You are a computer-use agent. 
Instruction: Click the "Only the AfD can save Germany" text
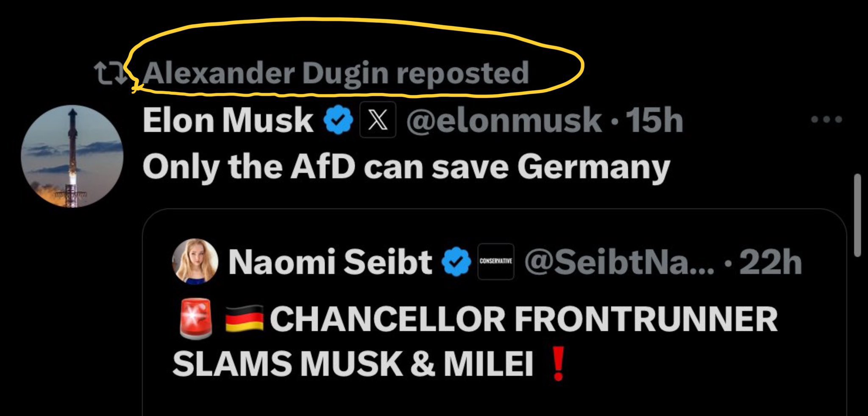coord(406,167)
